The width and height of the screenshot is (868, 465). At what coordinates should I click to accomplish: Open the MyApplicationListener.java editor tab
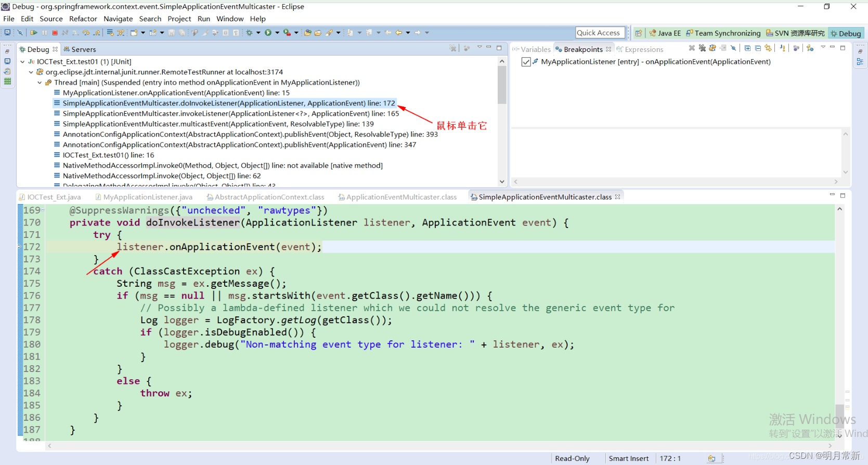coord(144,197)
